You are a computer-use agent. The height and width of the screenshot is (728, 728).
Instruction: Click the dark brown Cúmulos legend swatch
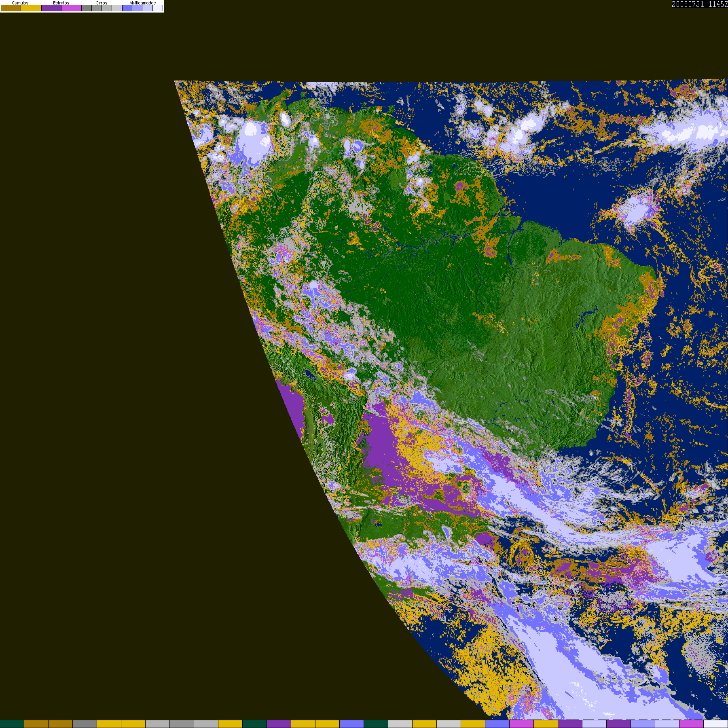11,8
